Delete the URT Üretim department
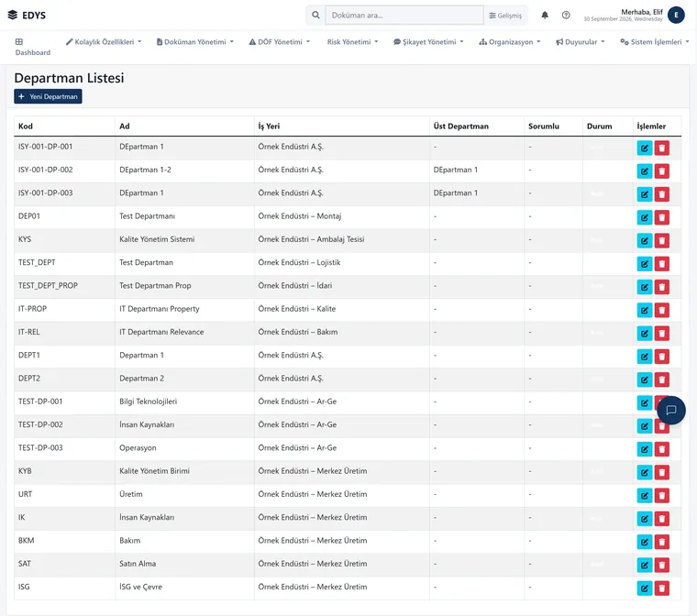697x616 pixels. tap(661, 496)
